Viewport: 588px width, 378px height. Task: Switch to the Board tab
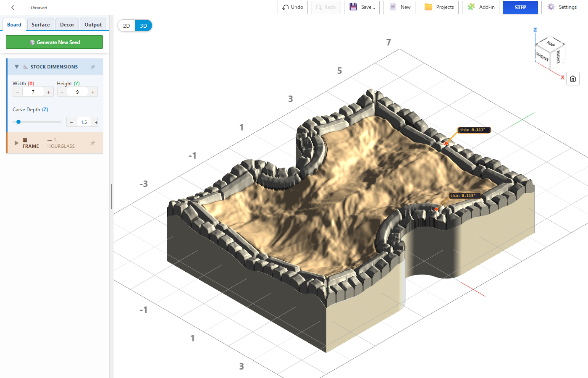pyautogui.click(x=14, y=25)
